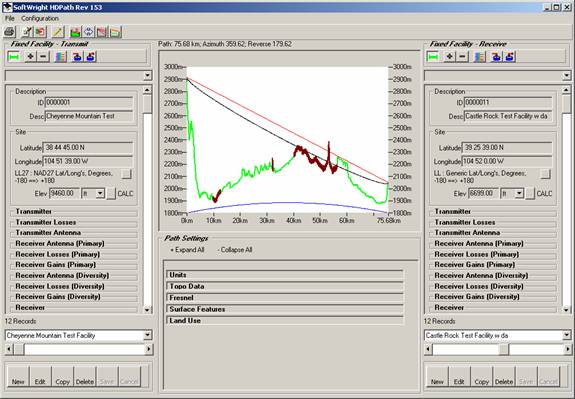Click the Receive record horizontal slider thumb
The height and width of the screenshot is (399, 575).
tap(504, 349)
